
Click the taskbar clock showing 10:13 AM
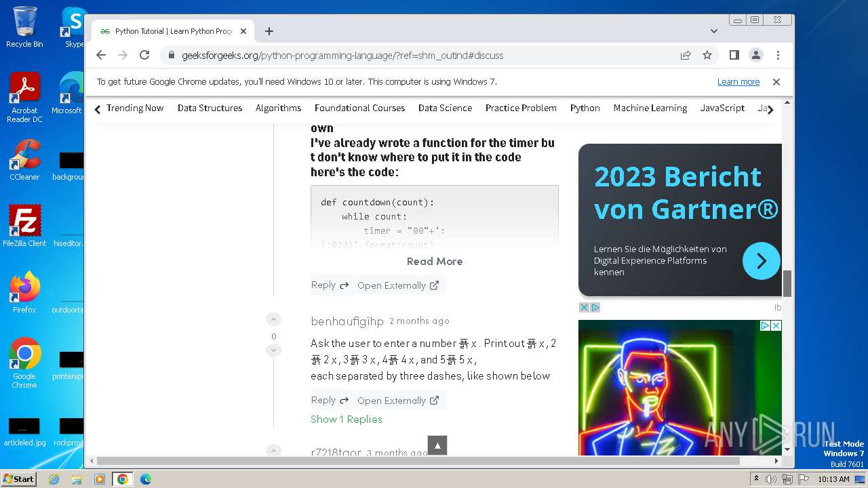coord(833,479)
